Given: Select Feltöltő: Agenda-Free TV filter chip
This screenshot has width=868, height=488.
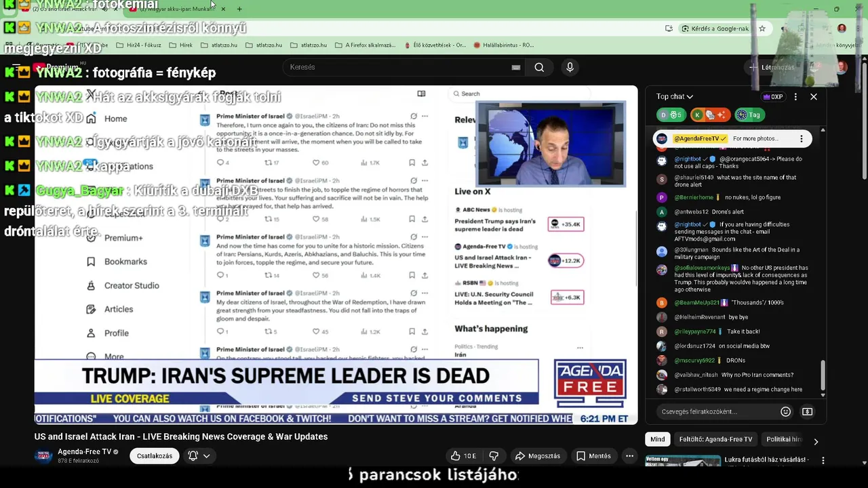Looking at the screenshot, I should 715,439.
